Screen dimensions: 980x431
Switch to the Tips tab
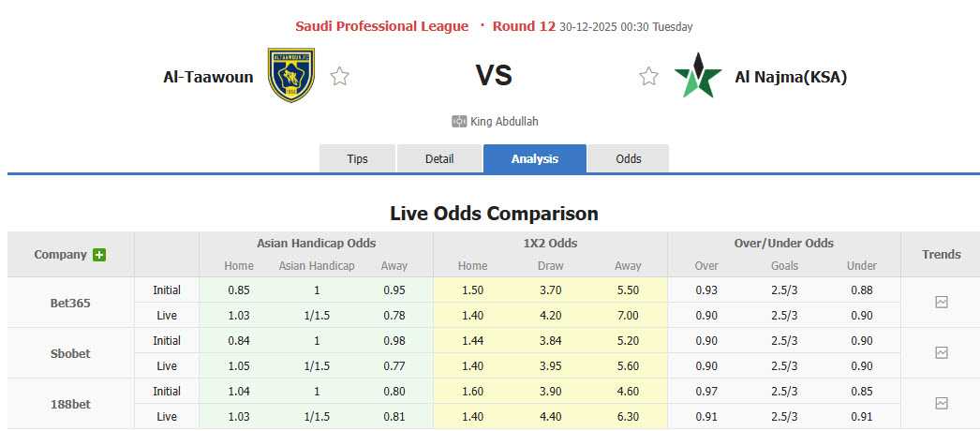(x=357, y=159)
